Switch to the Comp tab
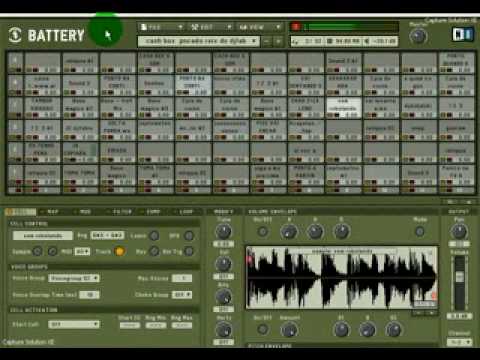The image size is (480, 360). 153,212
